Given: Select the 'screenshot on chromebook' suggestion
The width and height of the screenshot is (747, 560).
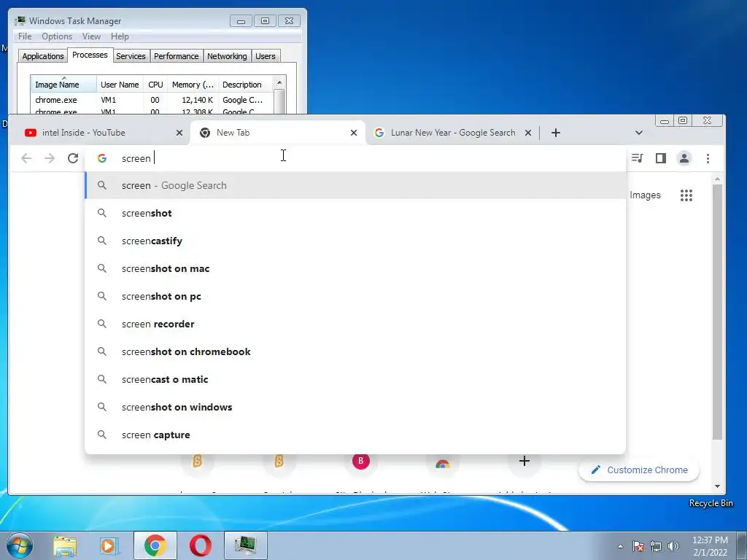Looking at the screenshot, I should pos(355,351).
